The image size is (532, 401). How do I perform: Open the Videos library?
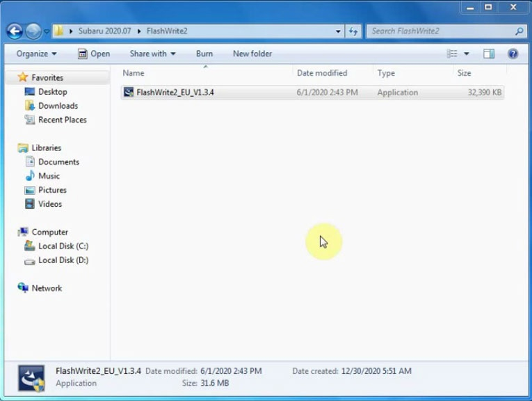[x=50, y=204]
